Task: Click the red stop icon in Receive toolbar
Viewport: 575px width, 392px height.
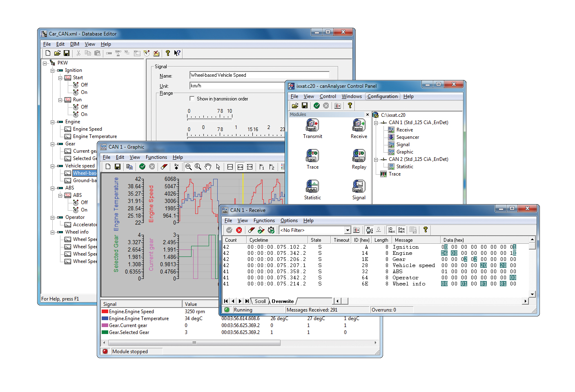Action: (239, 230)
